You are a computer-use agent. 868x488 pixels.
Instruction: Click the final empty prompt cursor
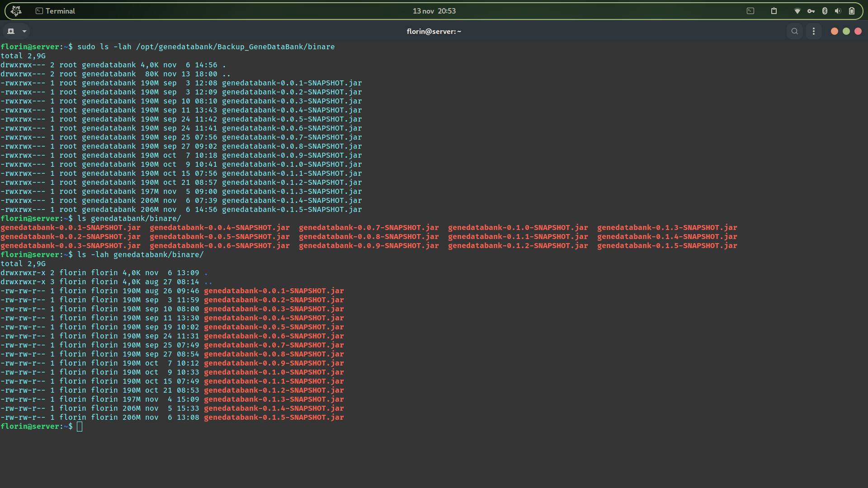(80, 427)
